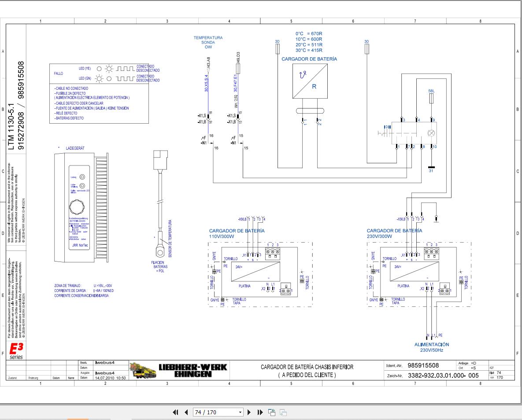Click the LIEBHERR-WERK EHINGEN title text
The width and height of the screenshot is (522, 420).
coord(193,370)
